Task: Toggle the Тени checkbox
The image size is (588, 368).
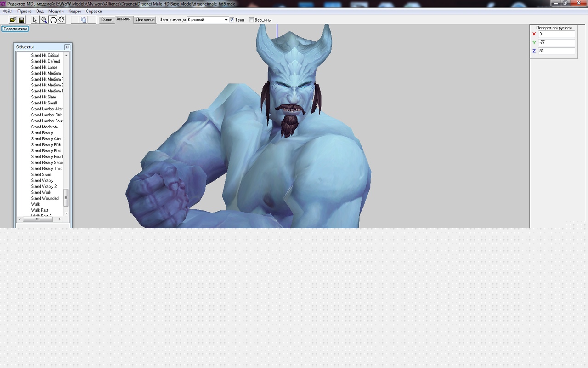Action: click(232, 20)
